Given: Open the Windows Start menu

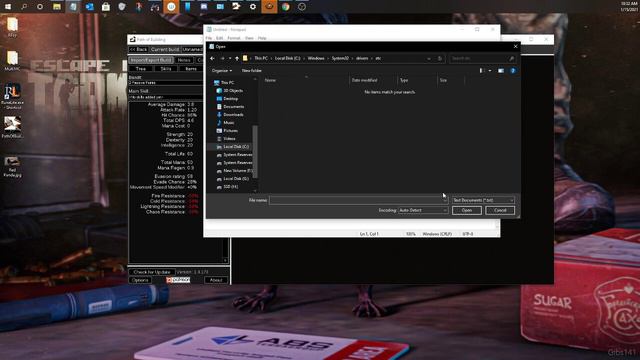Looking at the screenshot, I should (8, 7).
